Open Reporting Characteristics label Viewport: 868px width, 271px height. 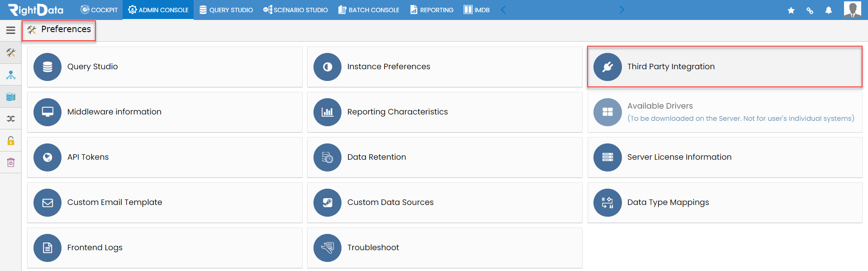pyautogui.click(x=398, y=112)
